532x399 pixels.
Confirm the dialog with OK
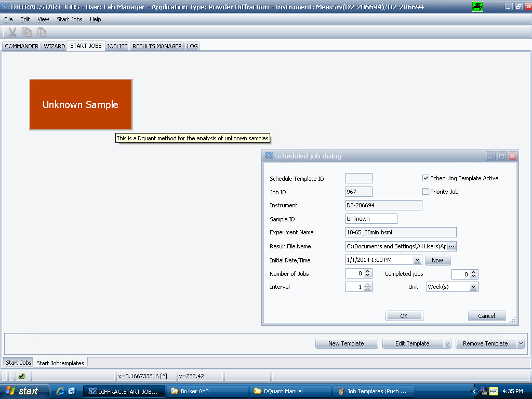pos(404,316)
